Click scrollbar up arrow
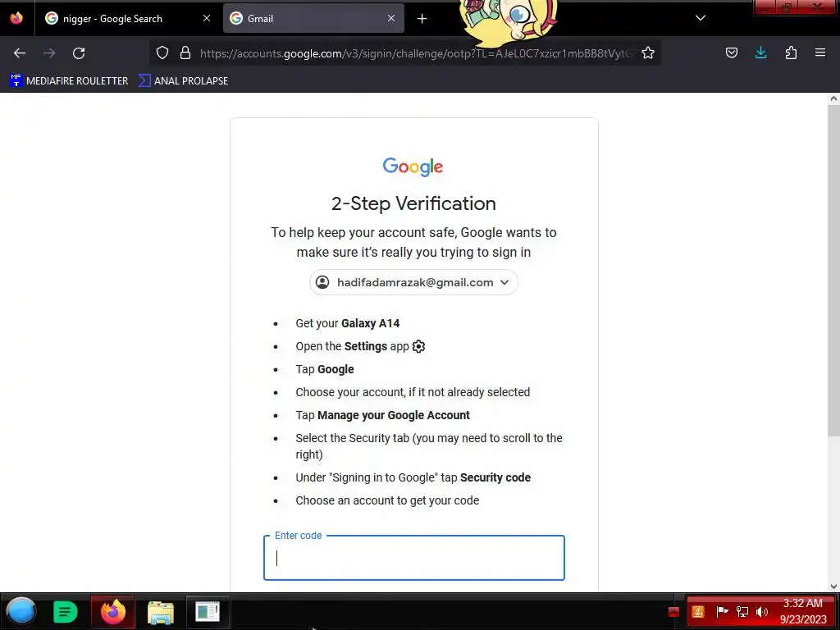The image size is (840, 630). (x=833, y=98)
